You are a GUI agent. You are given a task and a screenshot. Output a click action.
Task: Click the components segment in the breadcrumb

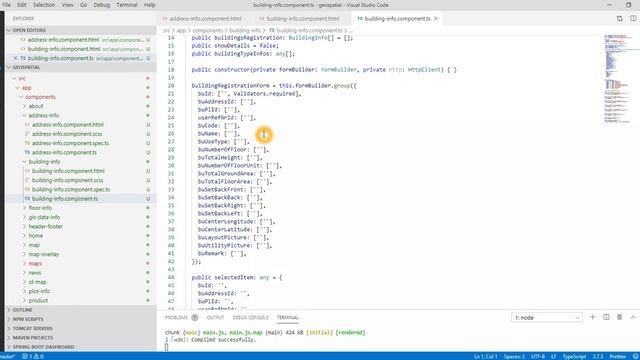coord(208,31)
